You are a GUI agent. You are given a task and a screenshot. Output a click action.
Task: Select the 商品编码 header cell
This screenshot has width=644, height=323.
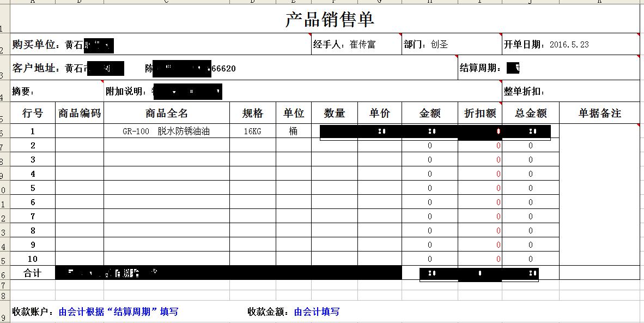pyautogui.click(x=80, y=113)
